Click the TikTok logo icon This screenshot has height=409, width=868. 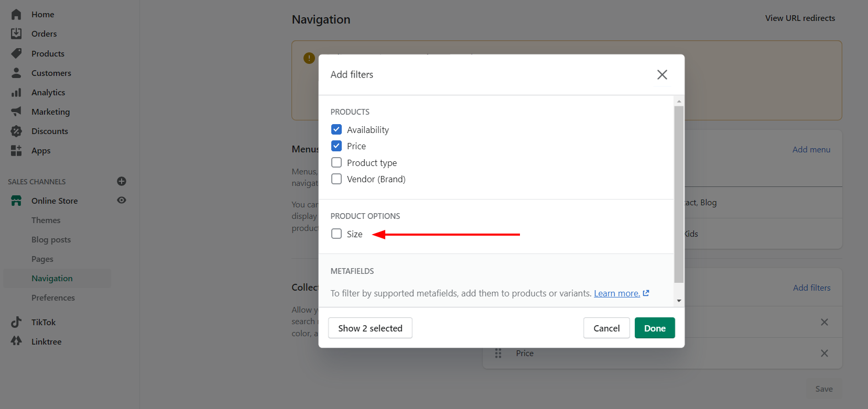coord(16,322)
